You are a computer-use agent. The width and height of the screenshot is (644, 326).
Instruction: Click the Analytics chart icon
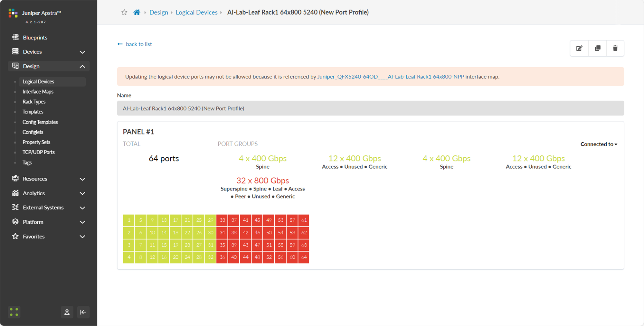[15, 193]
